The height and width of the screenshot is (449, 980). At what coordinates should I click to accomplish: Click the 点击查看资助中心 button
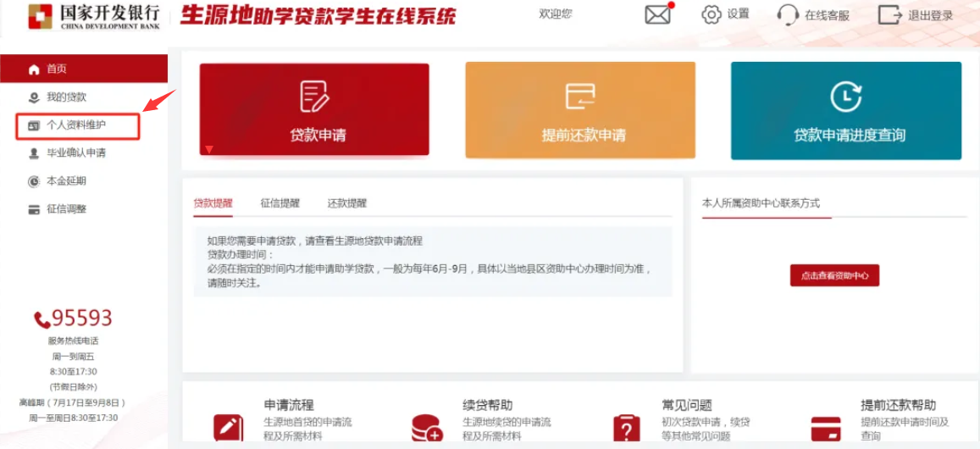pyautogui.click(x=834, y=275)
